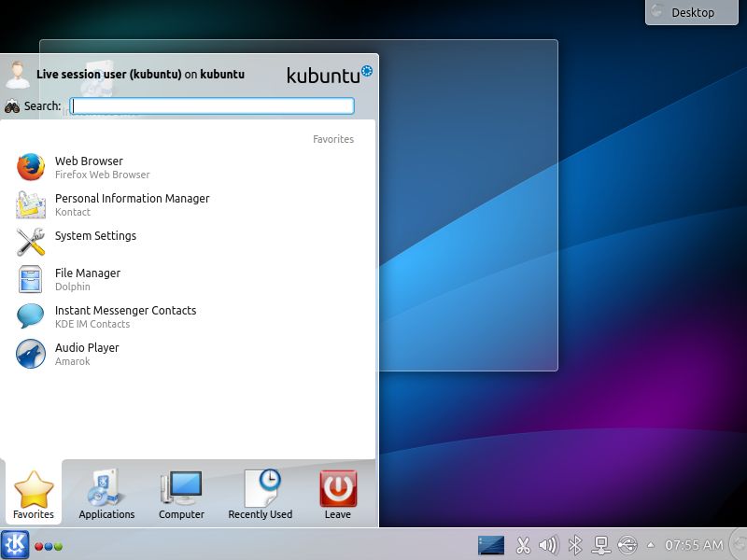Screen dimensions: 747x560
Task: Focus the Search input field
Action: (x=212, y=105)
